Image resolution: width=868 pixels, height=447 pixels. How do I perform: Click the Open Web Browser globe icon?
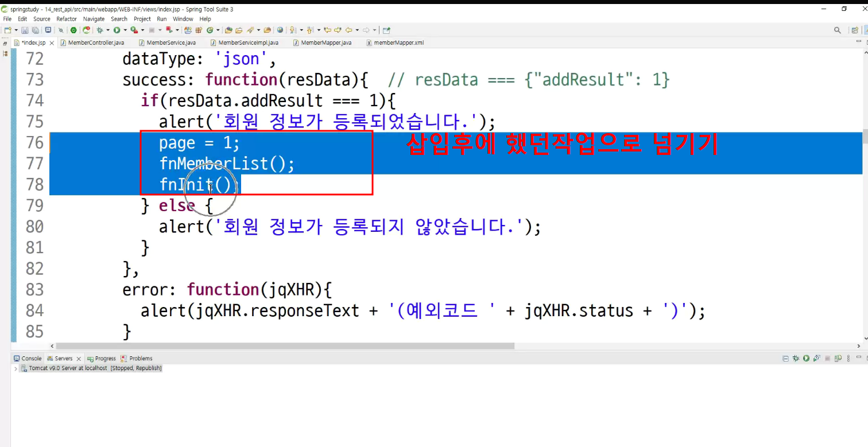[x=280, y=30]
